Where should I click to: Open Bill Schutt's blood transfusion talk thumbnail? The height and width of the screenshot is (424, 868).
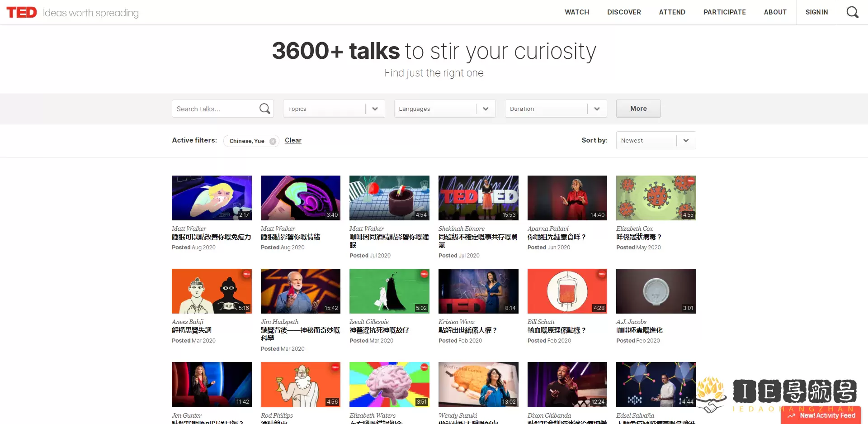(x=567, y=291)
